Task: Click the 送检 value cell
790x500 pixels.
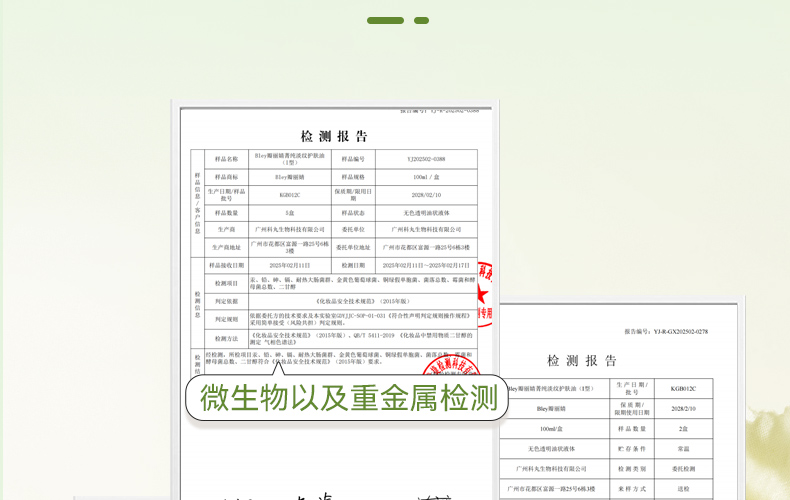Action: 683,489
